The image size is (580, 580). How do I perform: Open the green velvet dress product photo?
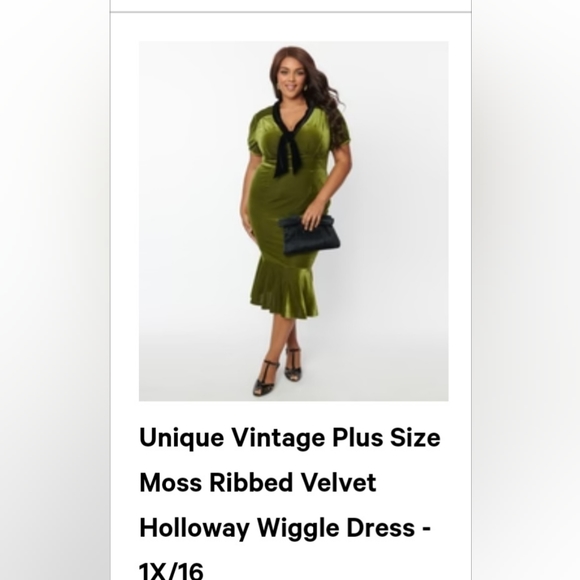click(x=293, y=221)
